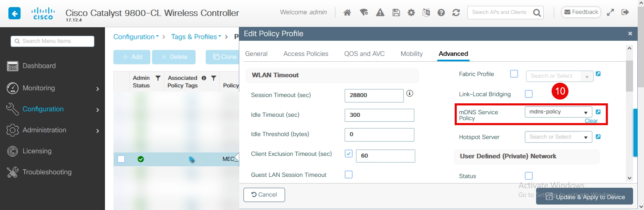644x210 pixels.
Task: Enable the Fabric Profile checkbox
Action: click(514, 74)
